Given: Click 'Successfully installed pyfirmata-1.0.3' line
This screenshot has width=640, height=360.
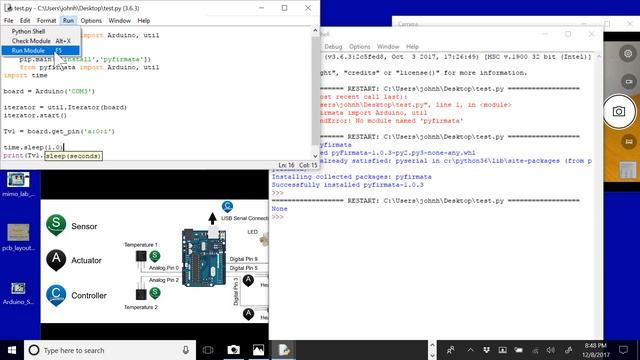Looking at the screenshot, I should (348, 185).
